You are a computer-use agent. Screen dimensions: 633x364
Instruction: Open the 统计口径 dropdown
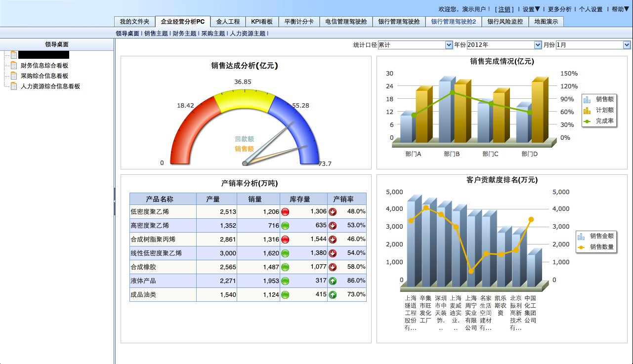coord(415,45)
